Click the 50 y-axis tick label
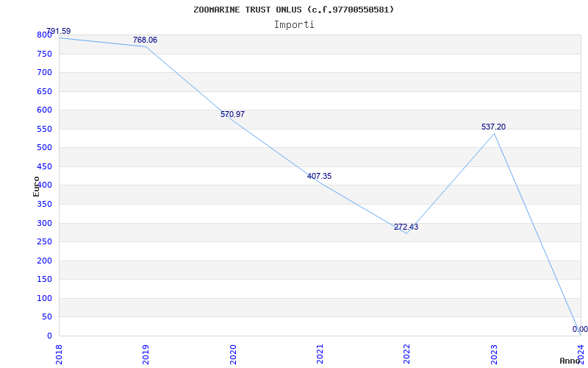The height and width of the screenshot is (368, 588). tap(47, 317)
